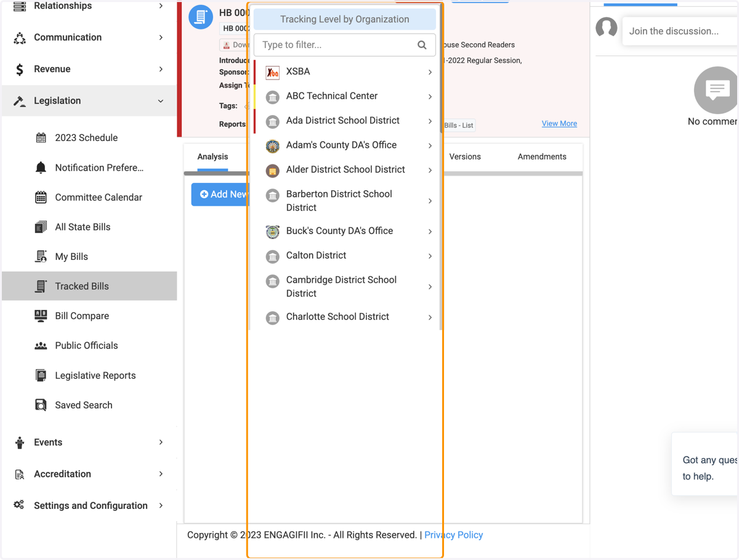Click the Bills - List report tag
This screenshot has width=739, height=560.
coord(459,126)
